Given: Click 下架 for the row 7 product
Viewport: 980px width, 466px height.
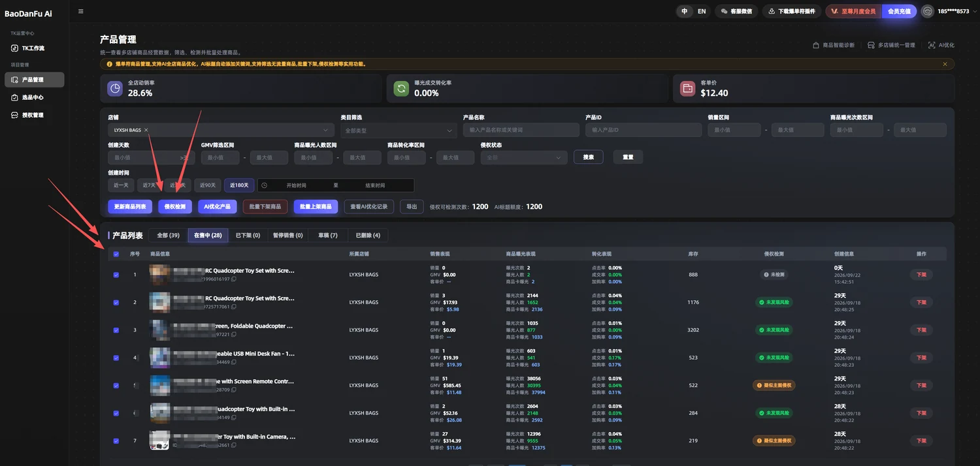Looking at the screenshot, I should [x=921, y=441].
